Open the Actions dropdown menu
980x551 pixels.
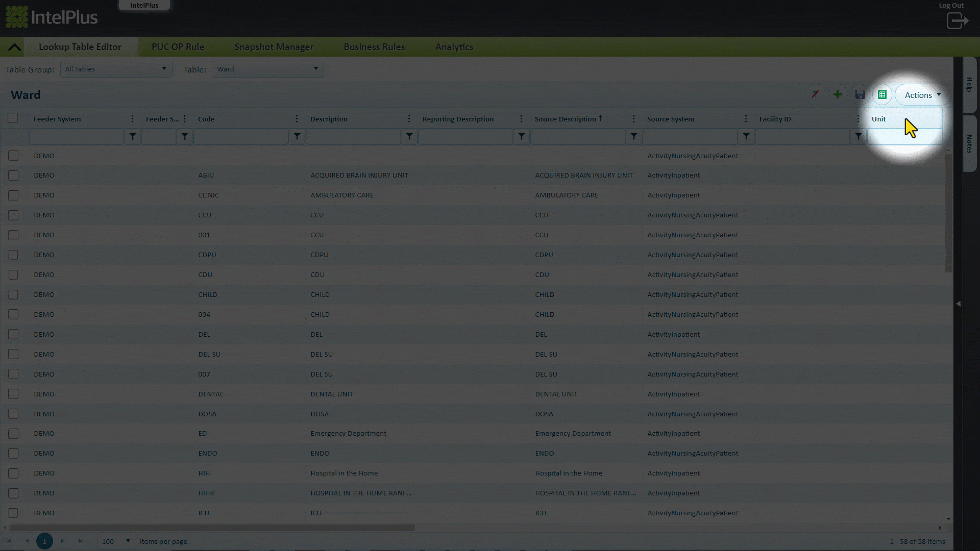click(x=922, y=95)
